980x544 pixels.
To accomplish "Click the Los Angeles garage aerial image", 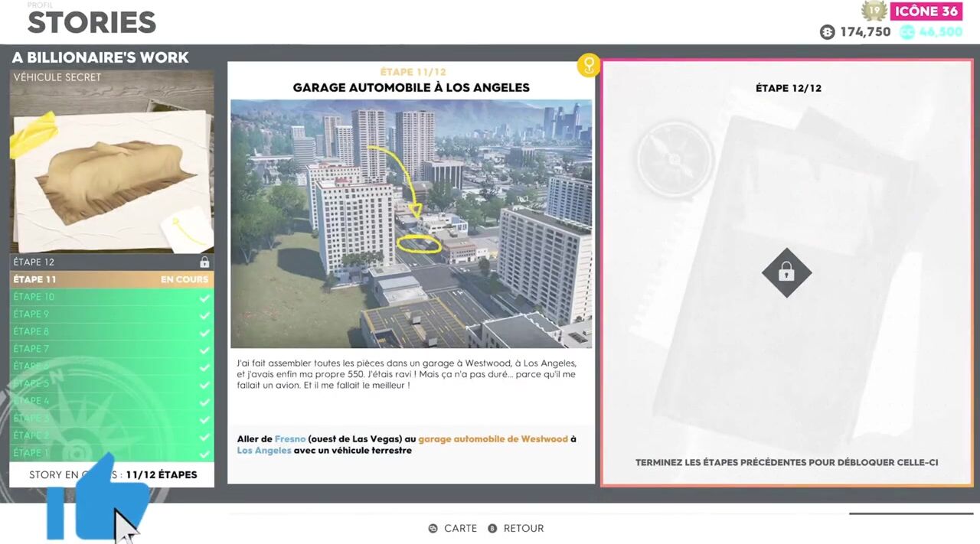I will click(411, 223).
